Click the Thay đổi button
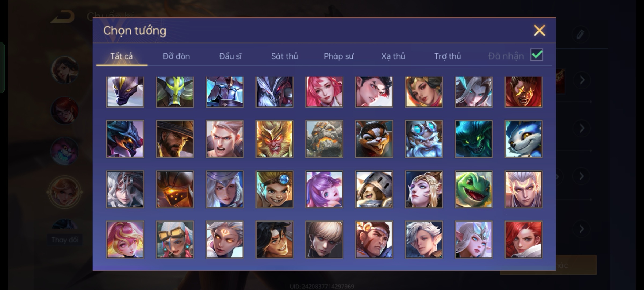The width and height of the screenshot is (644, 290). (x=65, y=240)
